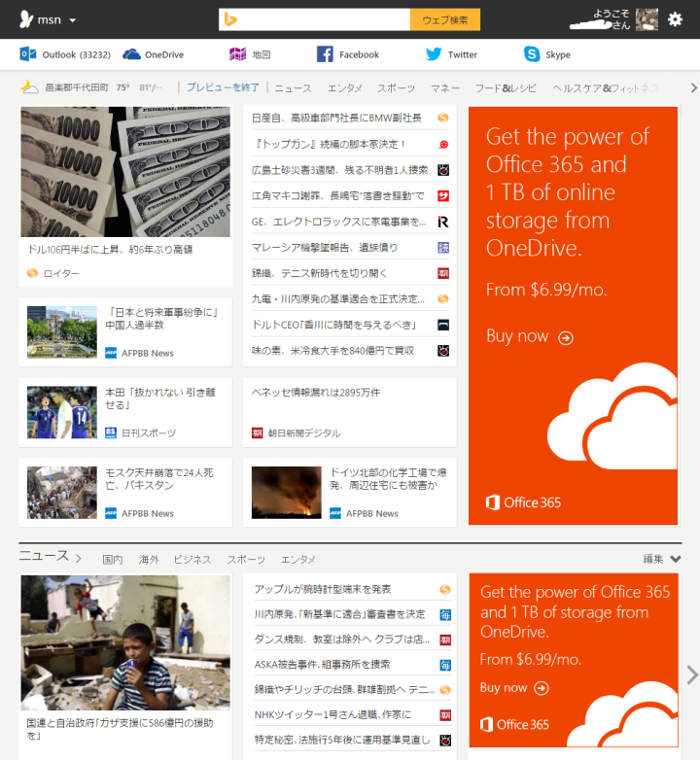
Task: Expand the ニュース section heading chevron
Action: [x=78, y=559]
